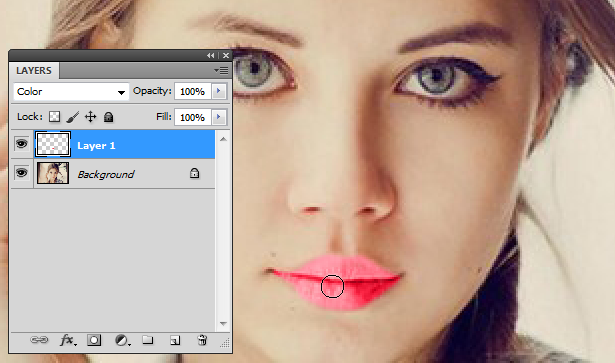Lock layer position

(91, 117)
